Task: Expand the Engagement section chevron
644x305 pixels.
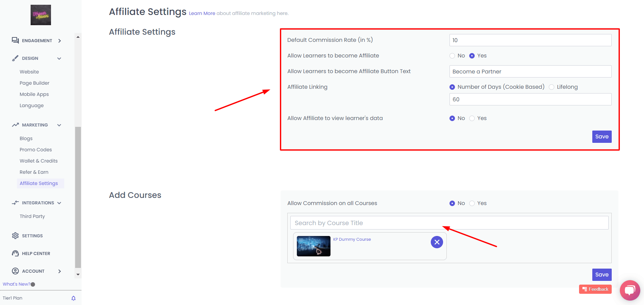Action: coord(60,41)
